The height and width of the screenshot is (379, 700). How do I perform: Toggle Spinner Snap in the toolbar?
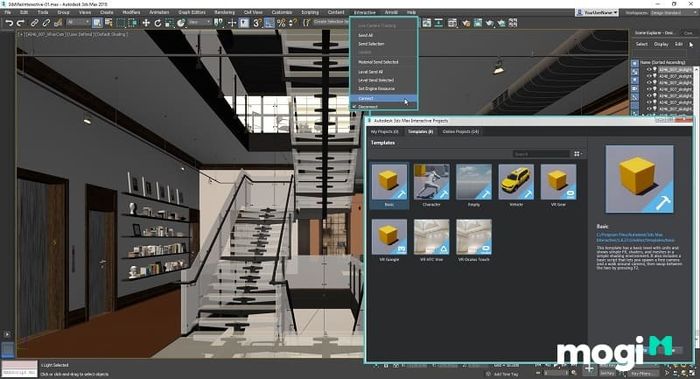click(293, 23)
